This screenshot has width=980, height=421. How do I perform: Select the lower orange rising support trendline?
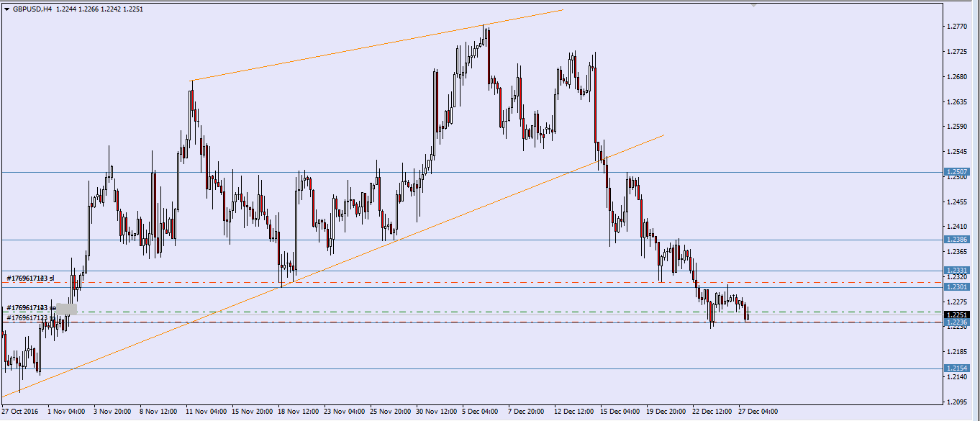click(x=332, y=266)
